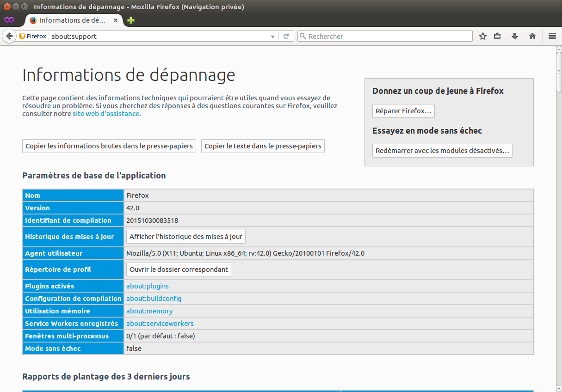The image size is (562, 392).
Task: Maximize the Firefox window
Action: click(x=25, y=7)
